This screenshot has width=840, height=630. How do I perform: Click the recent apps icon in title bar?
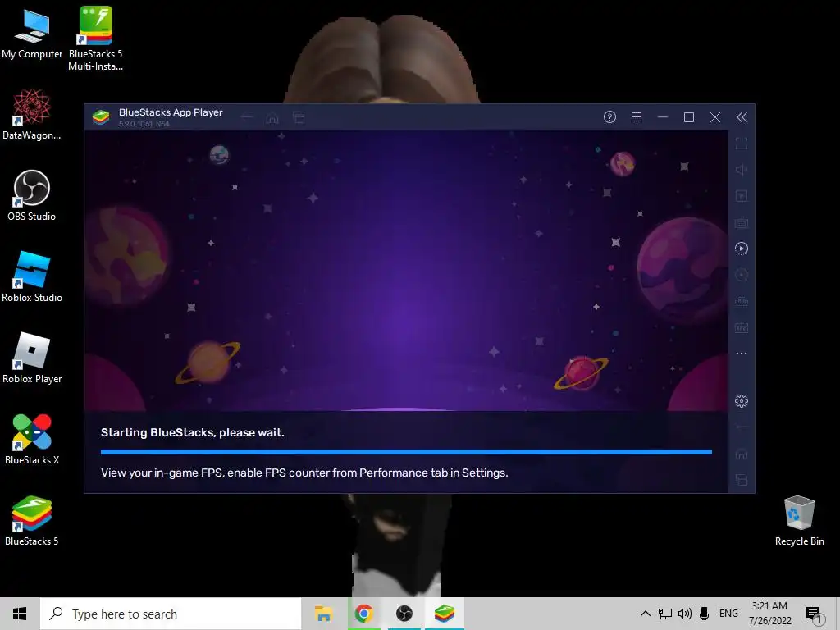click(299, 117)
